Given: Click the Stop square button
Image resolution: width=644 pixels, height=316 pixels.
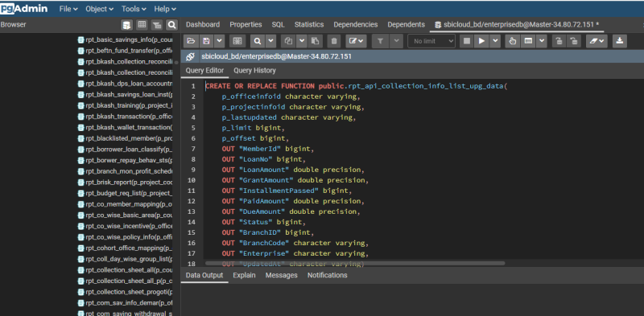Looking at the screenshot, I should [467, 41].
